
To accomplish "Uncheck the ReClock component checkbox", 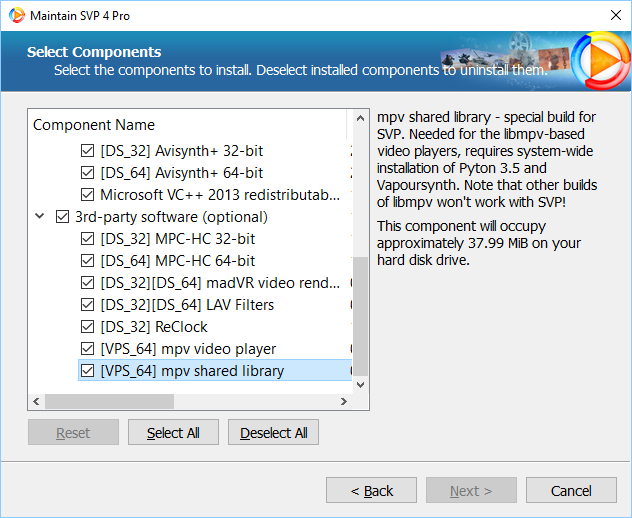I will point(87,327).
